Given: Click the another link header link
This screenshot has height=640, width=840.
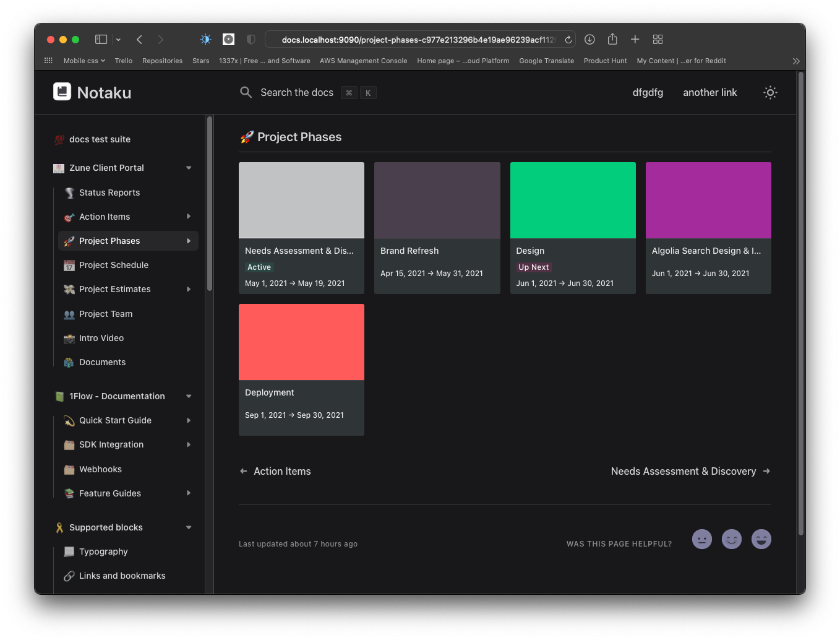Looking at the screenshot, I should click(709, 92).
